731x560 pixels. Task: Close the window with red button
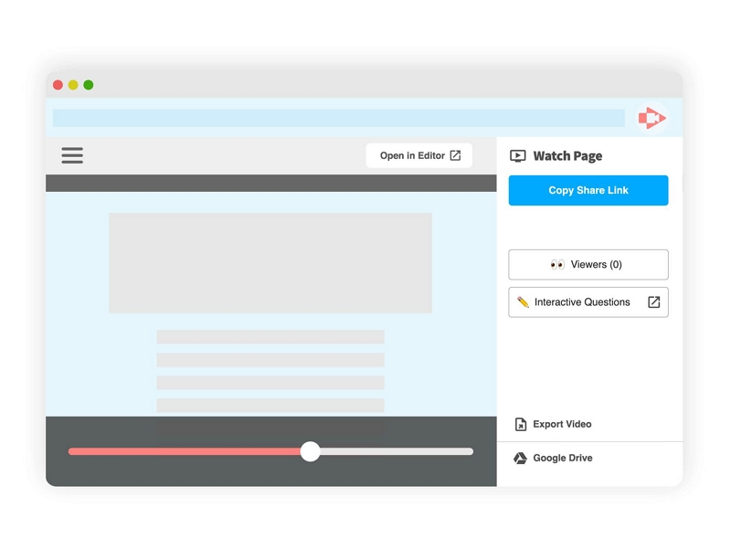point(58,85)
